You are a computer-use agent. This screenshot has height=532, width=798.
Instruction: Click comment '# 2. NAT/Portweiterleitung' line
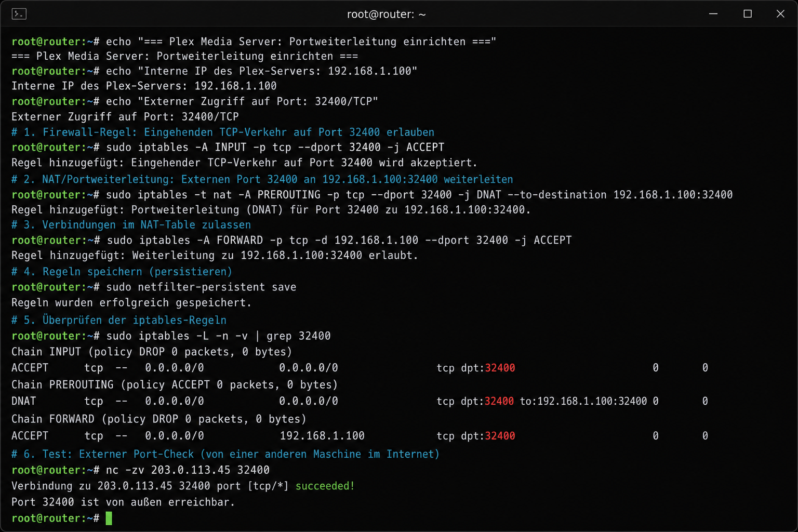click(262, 179)
